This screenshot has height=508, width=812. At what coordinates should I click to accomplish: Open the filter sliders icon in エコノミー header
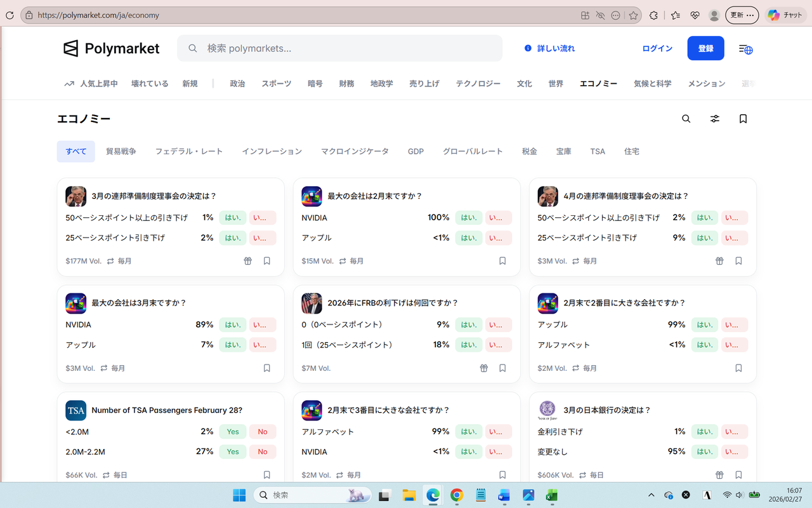pos(715,119)
